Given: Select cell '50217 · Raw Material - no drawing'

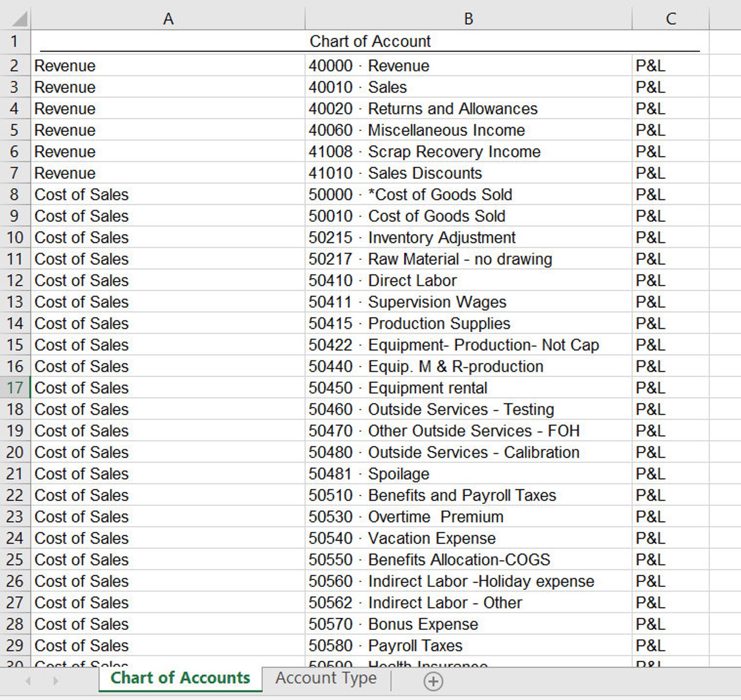Looking at the screenshot, I should click(x=468, y=259).
